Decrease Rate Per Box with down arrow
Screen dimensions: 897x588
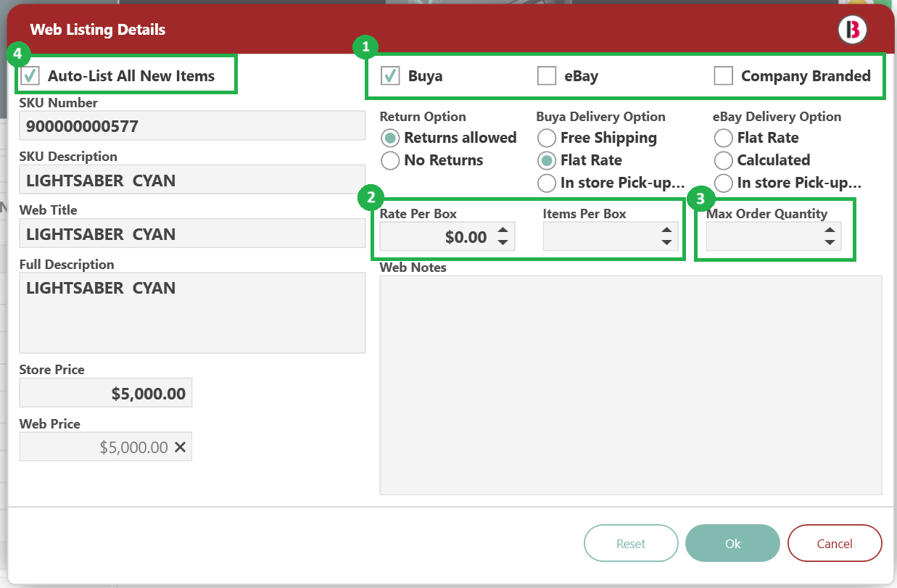pyautogui.click(x=503, y=242)
